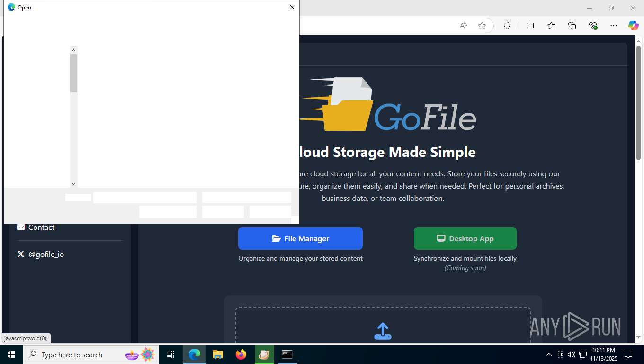
Task: Click the Open dialog's navigation pane scrollbar thumb
Action: pos(73,73)
